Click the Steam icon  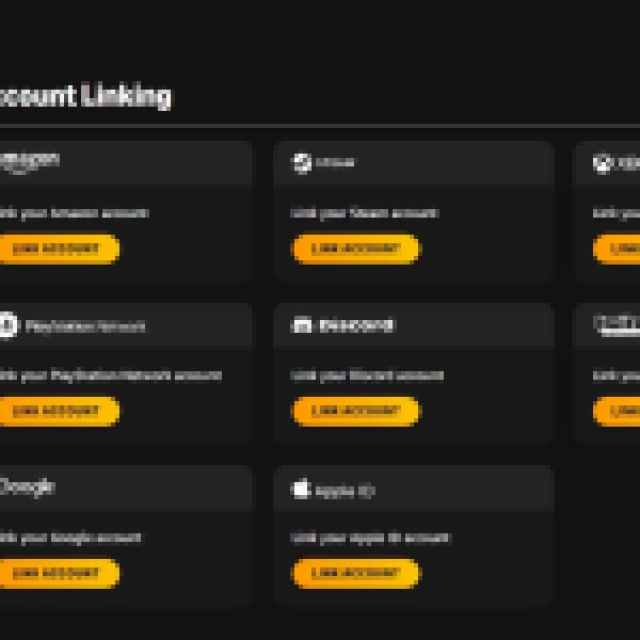tap(301, 162)
